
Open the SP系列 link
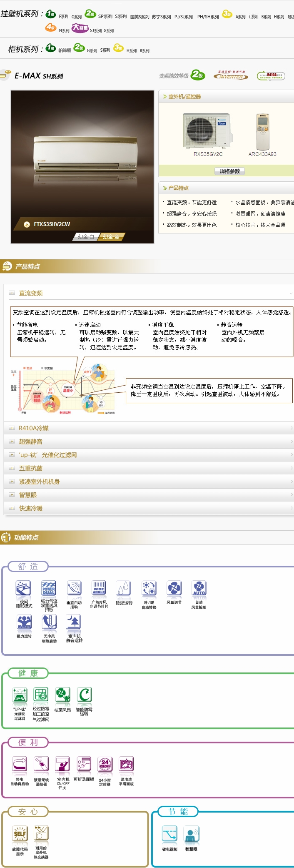105,17
